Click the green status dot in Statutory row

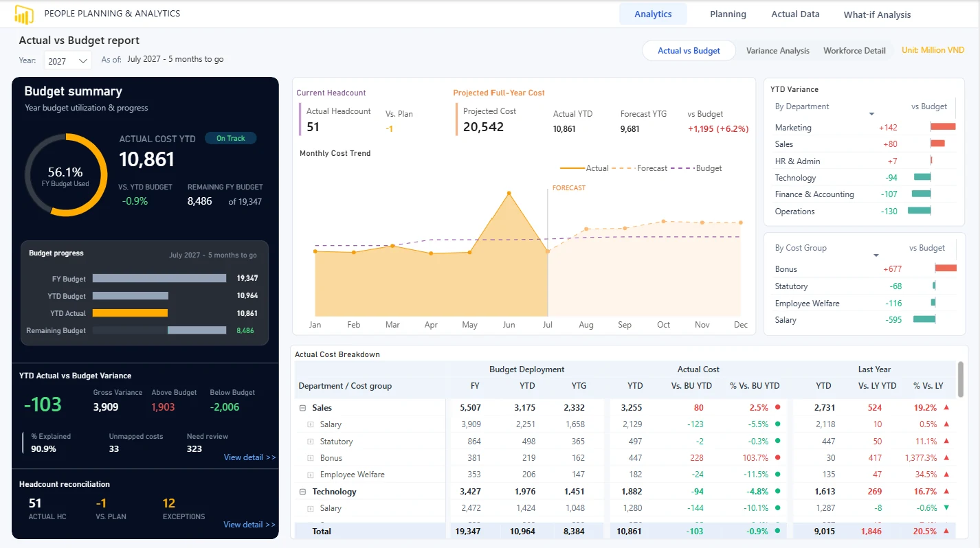click(x=777, y=441)
